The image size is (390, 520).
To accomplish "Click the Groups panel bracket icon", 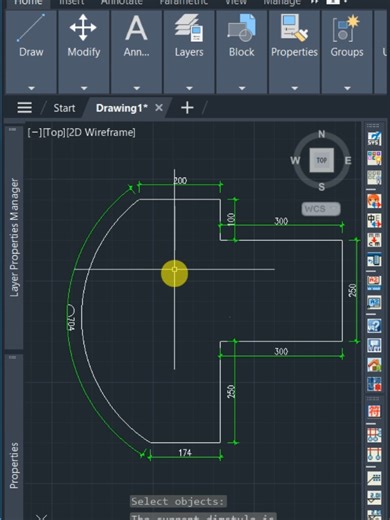I will (x=347, y=29).
